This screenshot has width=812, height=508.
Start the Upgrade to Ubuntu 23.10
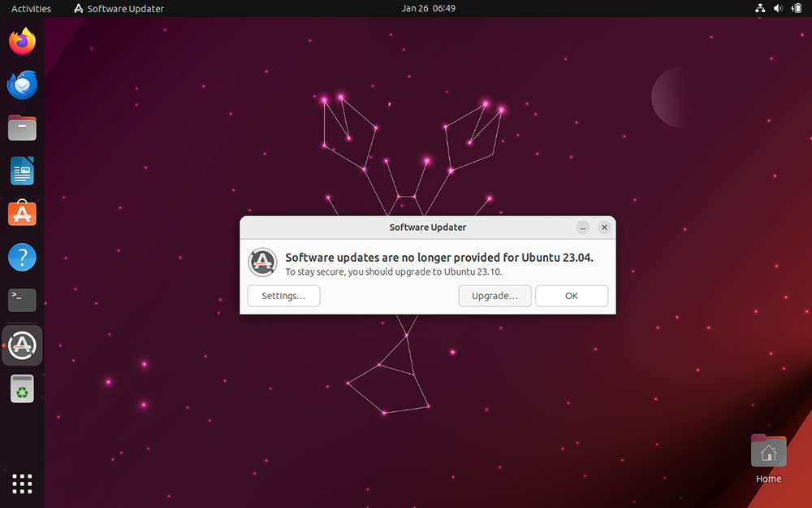tap(495, 296)
